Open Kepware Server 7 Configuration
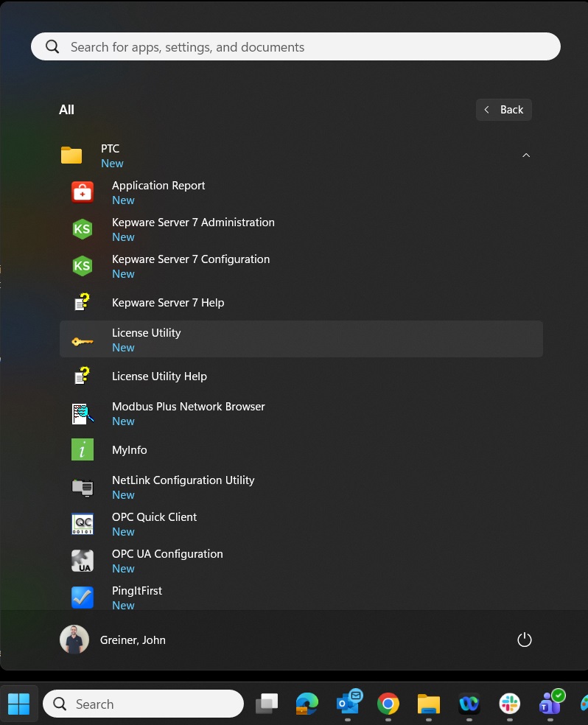 coord(191,265)
